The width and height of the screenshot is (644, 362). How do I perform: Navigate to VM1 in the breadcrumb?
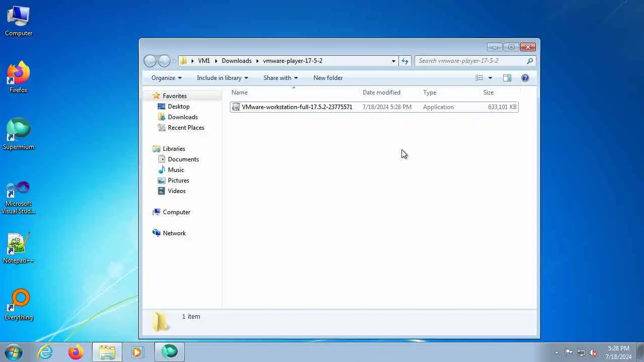coord(204,61)
